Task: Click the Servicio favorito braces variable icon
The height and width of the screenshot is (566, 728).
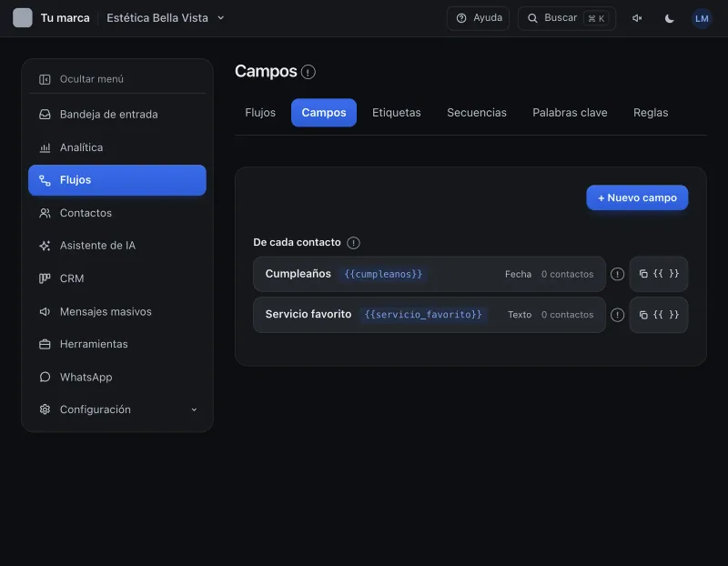Action: [x=666, y=315]
